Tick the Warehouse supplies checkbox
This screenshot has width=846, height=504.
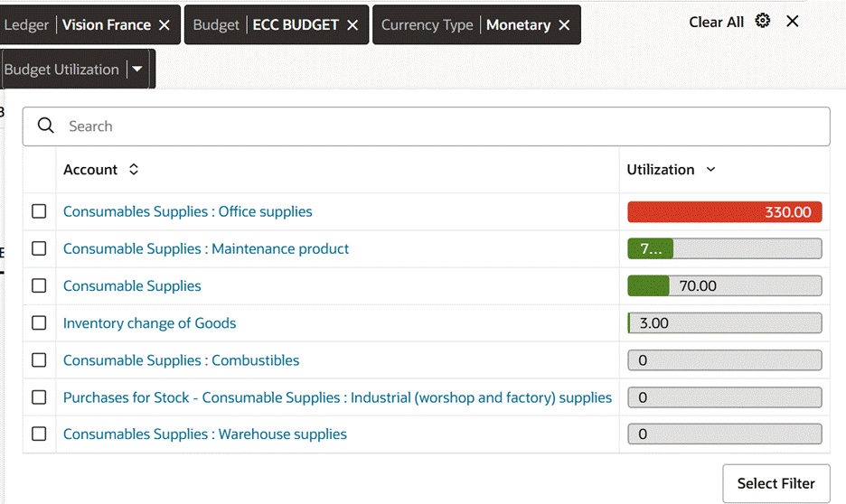pyautogui.click(x=39, y=434)
